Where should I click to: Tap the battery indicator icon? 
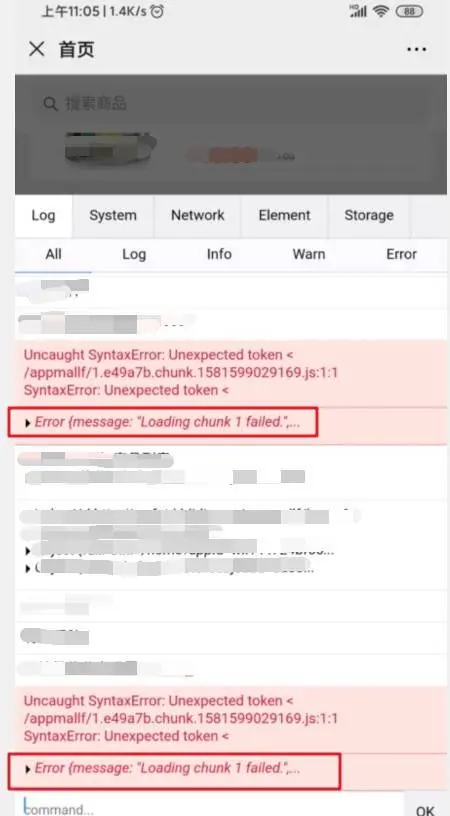click(409, 11)
